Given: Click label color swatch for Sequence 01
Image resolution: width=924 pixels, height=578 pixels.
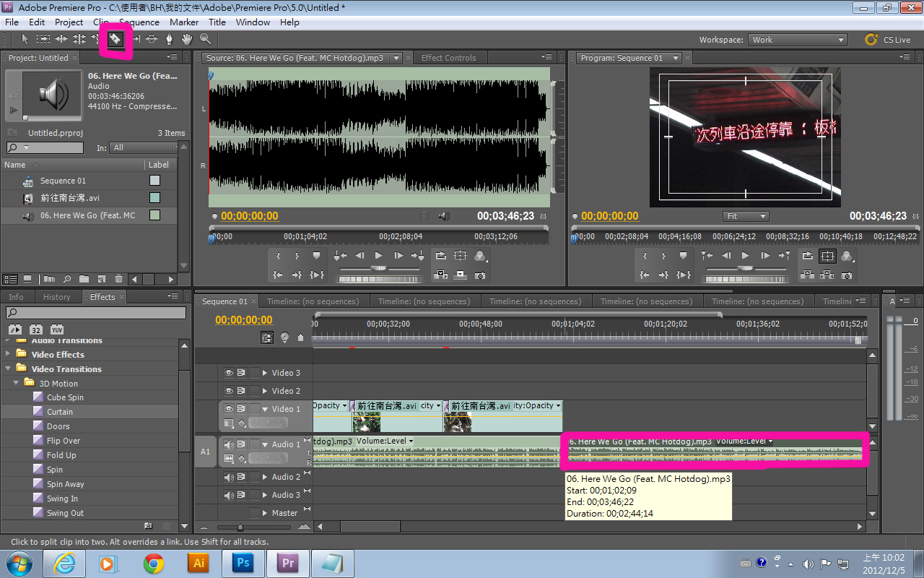Looking at the screenshot, I should [x=154, y=181].
